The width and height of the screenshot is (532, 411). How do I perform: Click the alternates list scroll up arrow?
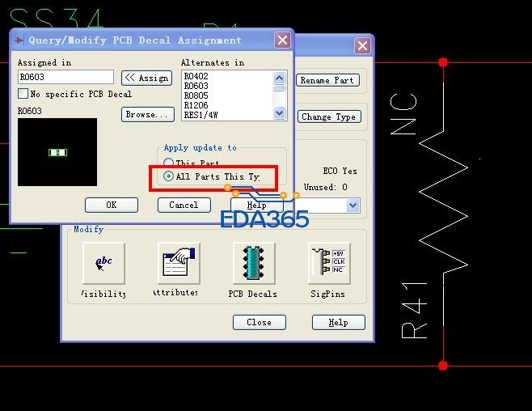(x=279, y=78)
